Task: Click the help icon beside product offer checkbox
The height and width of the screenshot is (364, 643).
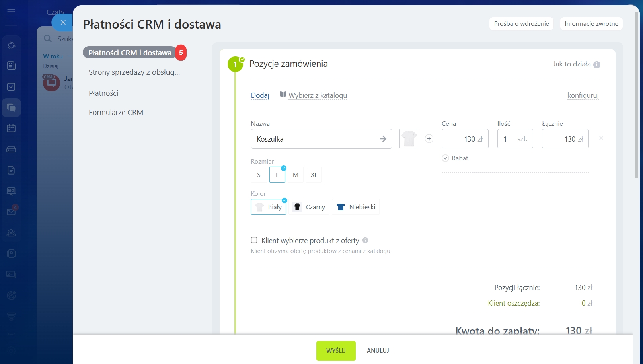Action: [x=365, y=240]
